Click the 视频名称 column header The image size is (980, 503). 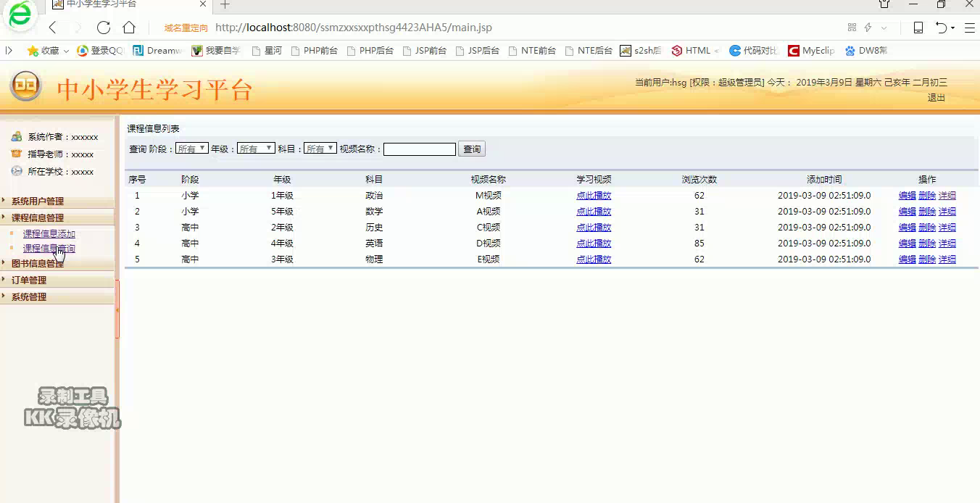(x=488, y=179)
